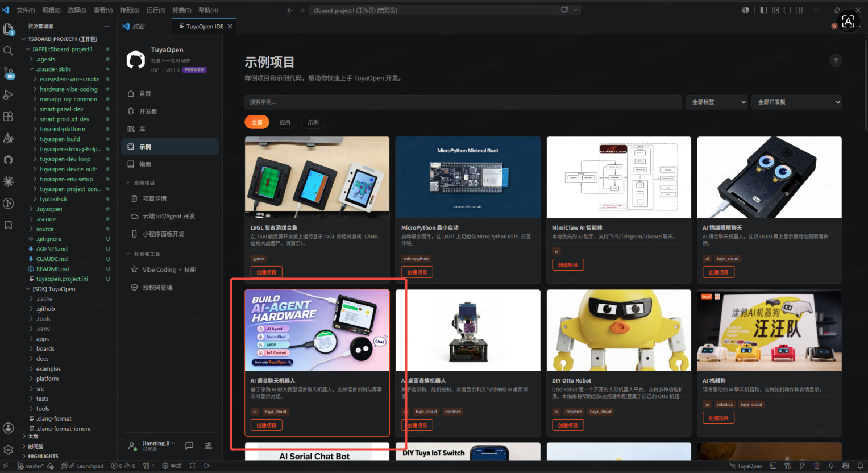This screenshot has height=473, width=868.
Task: Create project from MicroPython 最小启动 card
Action: tap(417, 272)
